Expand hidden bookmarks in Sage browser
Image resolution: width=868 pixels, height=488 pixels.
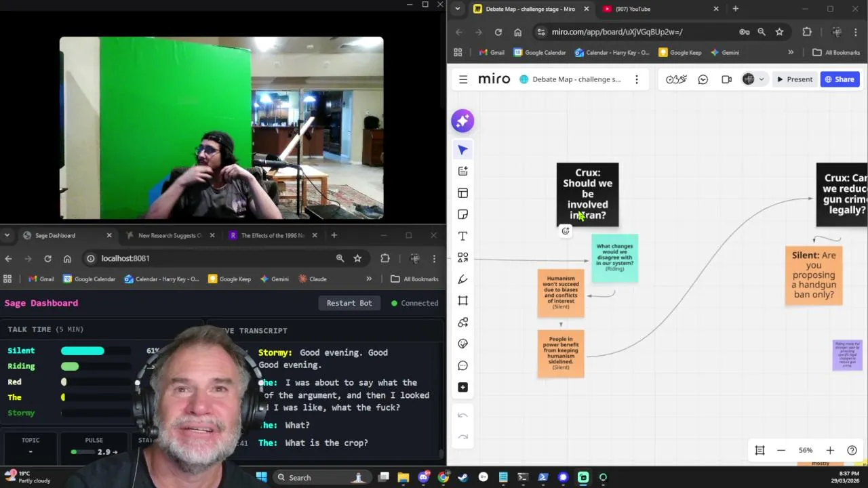369,279
